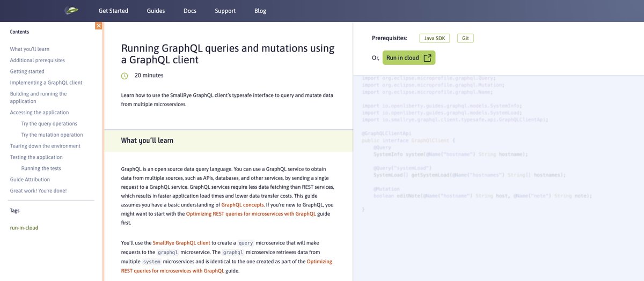Screen dimensions: 644x281
Task: Jump to Testing the application section
Action: coord(36,157)
